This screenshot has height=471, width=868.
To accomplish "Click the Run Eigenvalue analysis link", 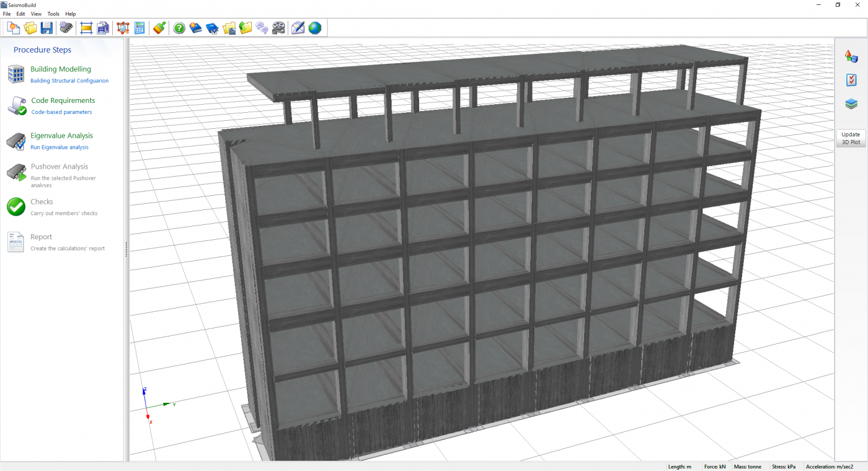I will click(x=60, y=147).
